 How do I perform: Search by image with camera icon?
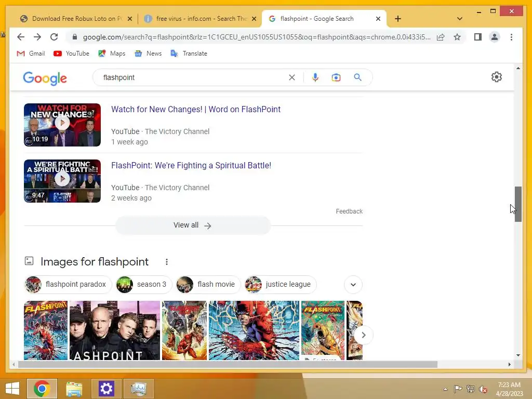[336, 77]
